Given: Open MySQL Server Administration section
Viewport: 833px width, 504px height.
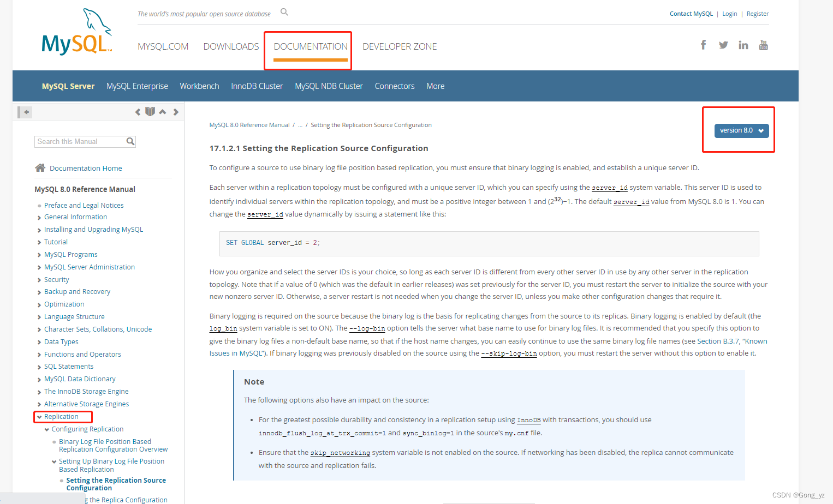Looking at the screenshot, I should pyautogui.click(x=90, y=267).
